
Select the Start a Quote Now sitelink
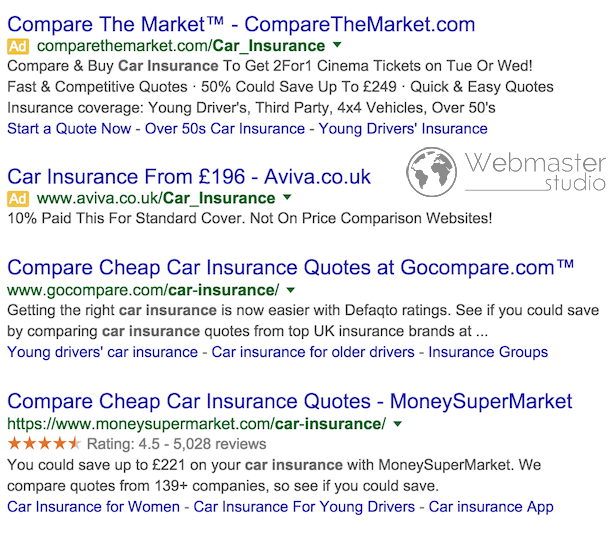(x=69, y=129)
